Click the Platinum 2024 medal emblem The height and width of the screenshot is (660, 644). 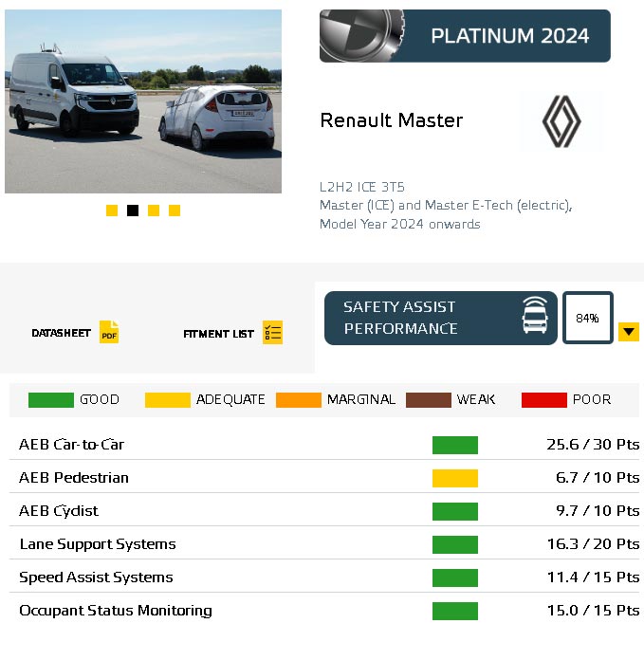(362, 36)
